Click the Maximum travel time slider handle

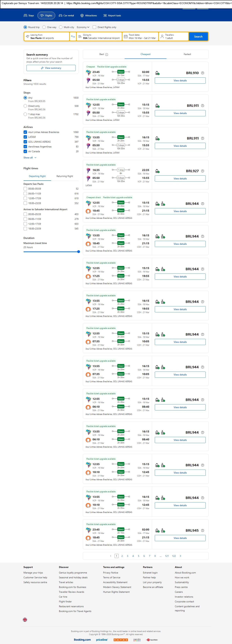coord(78,252)
